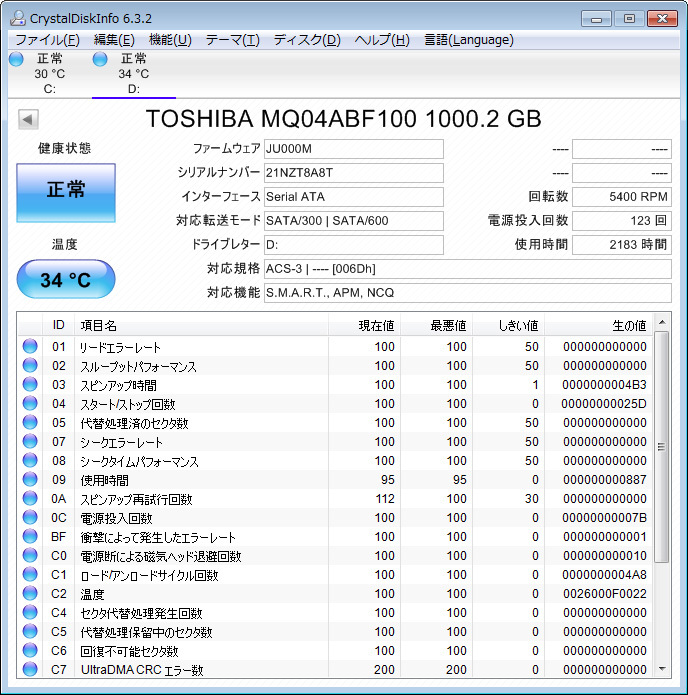Click the SMART list scrollbar thumb

pyautogui.click(x=662, y=447)
